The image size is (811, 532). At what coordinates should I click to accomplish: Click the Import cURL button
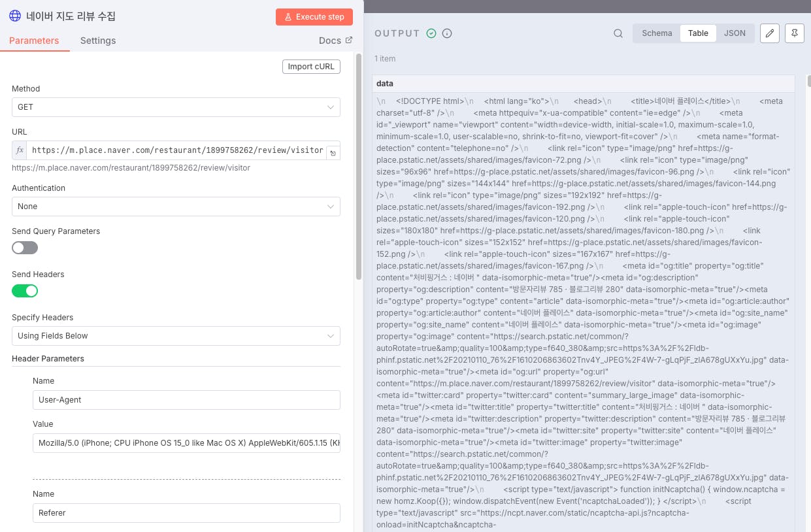click(311, 67)
